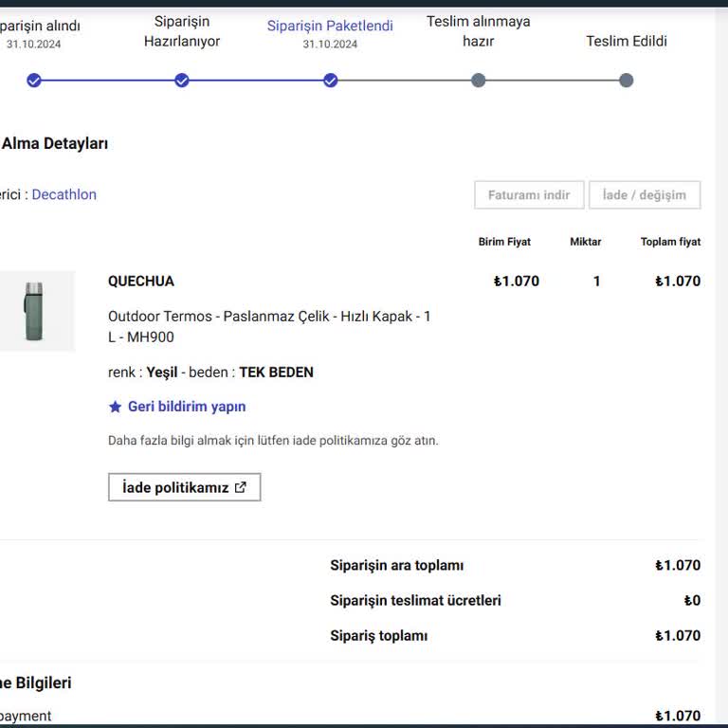Click the Teslim Edildi status label
The image size is (728, 728).
(x=627, y=41)
